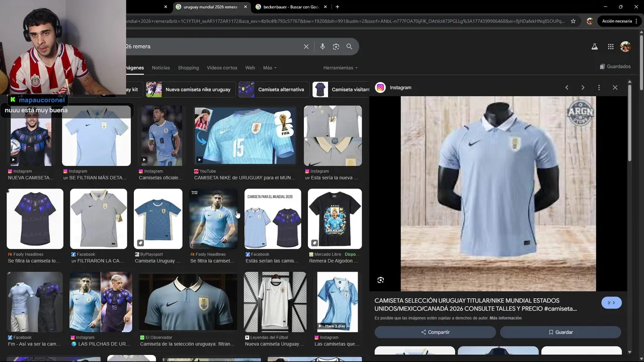Close the image preview panel
The width and height of the screenshot is (644, 362).
tap(615, 87)
